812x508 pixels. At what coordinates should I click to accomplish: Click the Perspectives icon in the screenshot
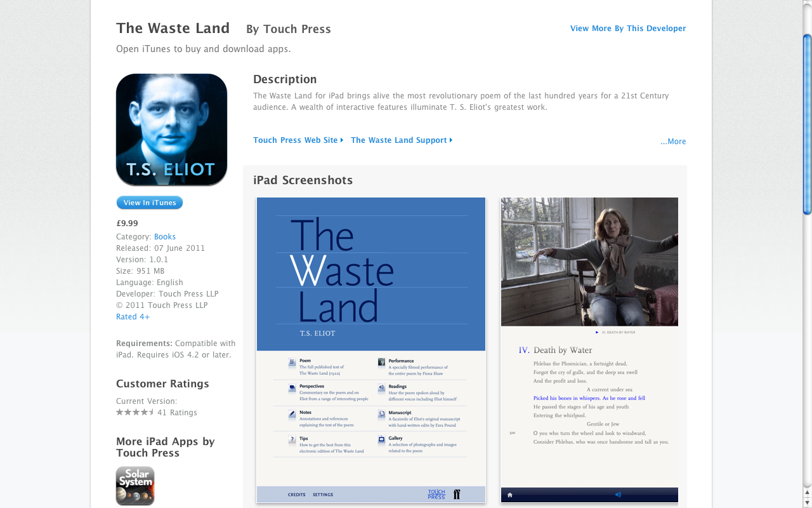click(292, 388)
